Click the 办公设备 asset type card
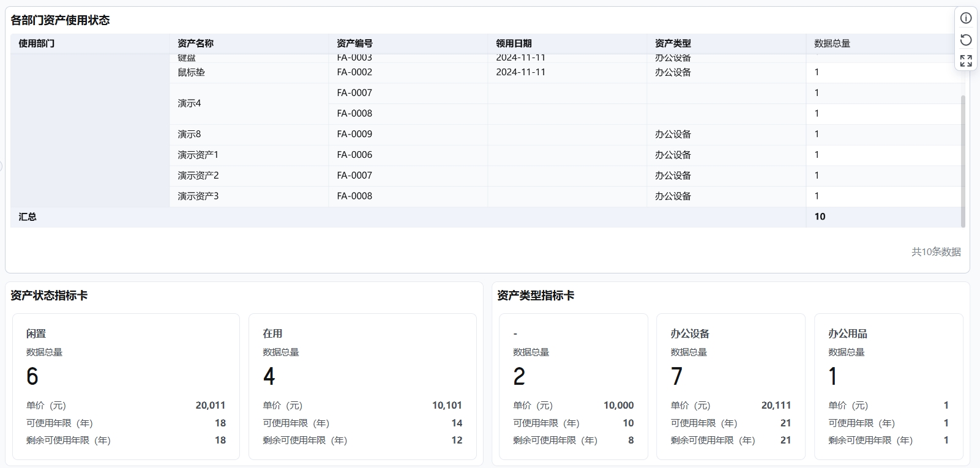Viewport: 980px width, 468px height. click(730, 386)
